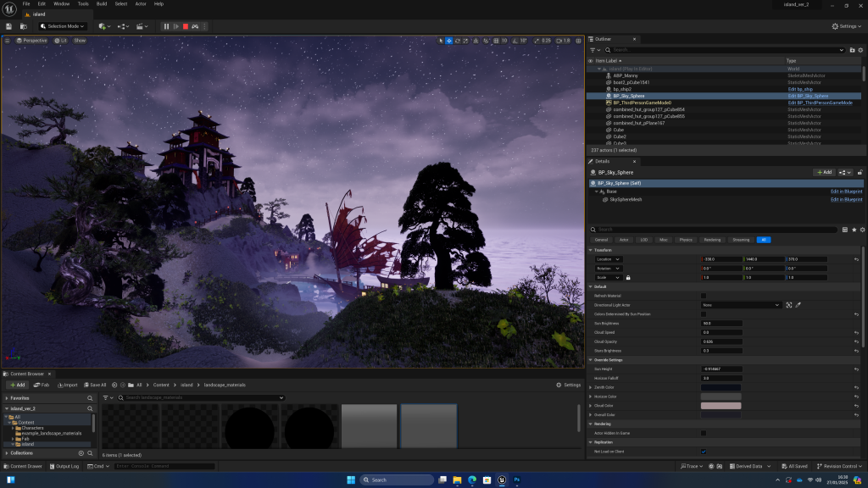The height and width of the screenshot is (488, 868).
Task: Collapse the island (Play In Editor) tree node
Action: [x=598, y=69]
